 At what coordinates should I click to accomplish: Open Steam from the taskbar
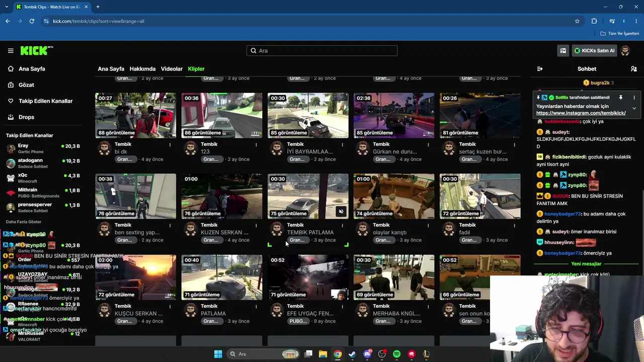tap(352, 354)
